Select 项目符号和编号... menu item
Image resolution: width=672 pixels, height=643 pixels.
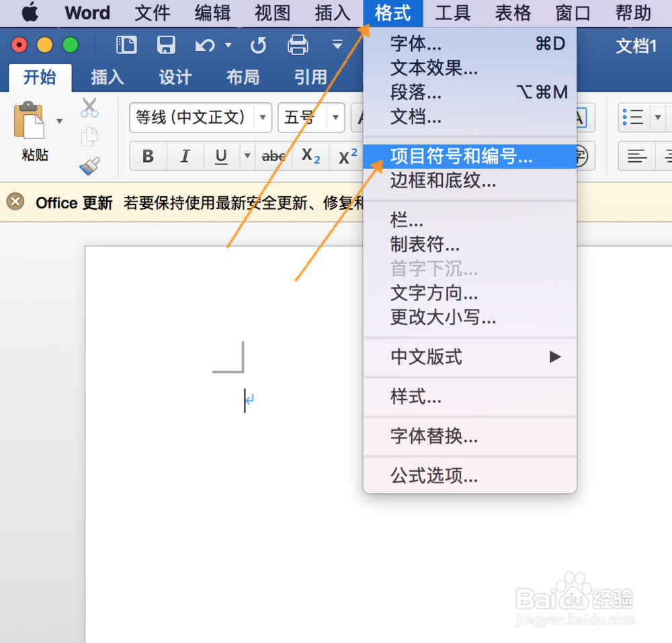(x=470, y=157)
